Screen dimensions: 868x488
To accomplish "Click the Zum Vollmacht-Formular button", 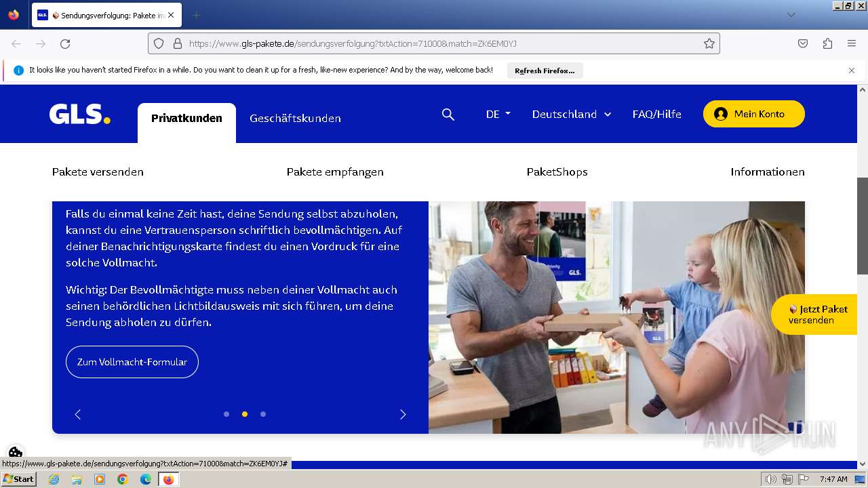I will click(x=132, y=362).
